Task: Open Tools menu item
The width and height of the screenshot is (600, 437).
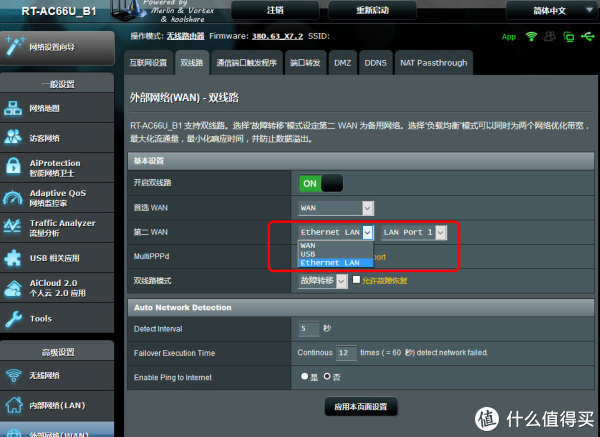Action: (x=57, y=318)
